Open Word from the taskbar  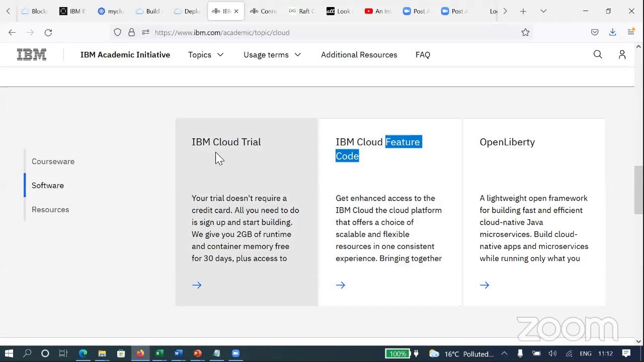tap(178, 353)
